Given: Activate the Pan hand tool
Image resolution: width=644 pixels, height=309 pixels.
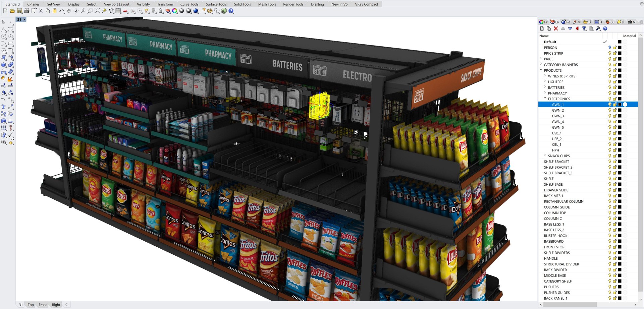Looking at the screenshot, I should point(69,11).
